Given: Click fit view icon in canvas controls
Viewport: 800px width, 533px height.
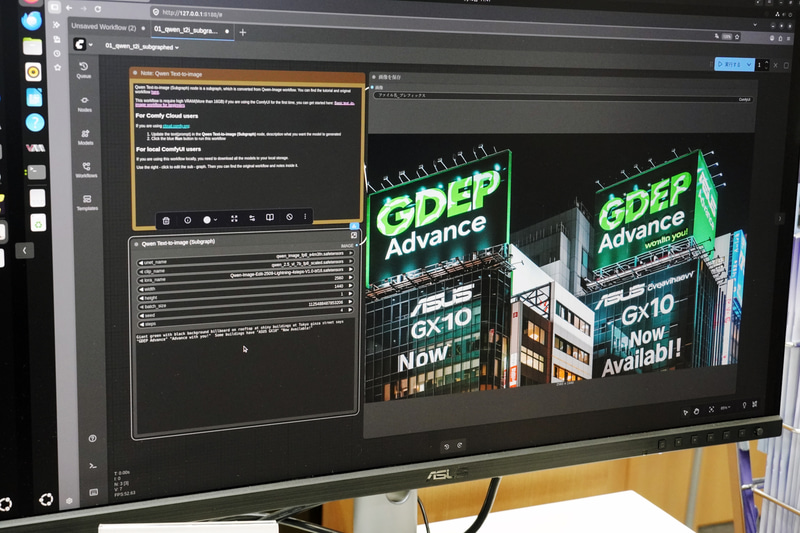Looking at the screenshot, I should coord(711,410).
